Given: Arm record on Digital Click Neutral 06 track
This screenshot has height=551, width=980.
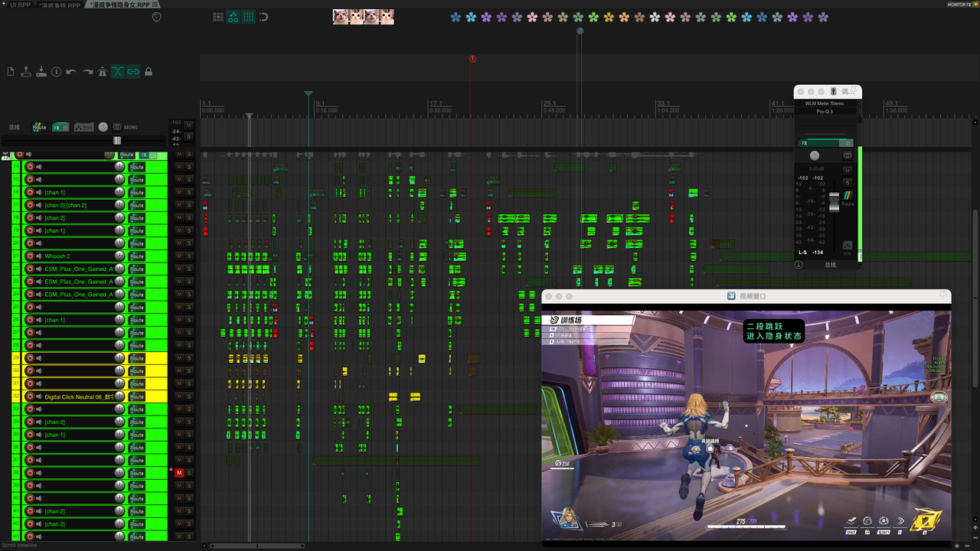Looking at the screenshot, I should point(30,396).
